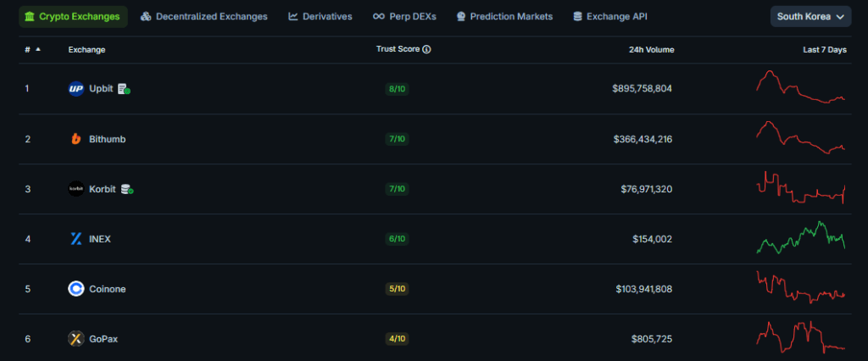Image resolution: width=868 pixels, height=361 pixels.
Task: Open the Coinone exchange name link
Action: point(108,289)
